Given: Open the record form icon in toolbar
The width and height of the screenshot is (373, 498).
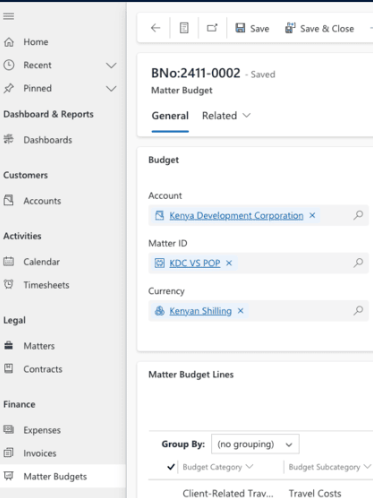Looking at the screenshot, I should (x=184, y=28).
